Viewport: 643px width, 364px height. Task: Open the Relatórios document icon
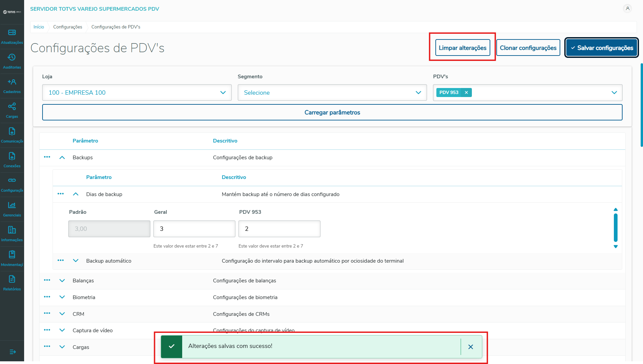coord(12,279)
